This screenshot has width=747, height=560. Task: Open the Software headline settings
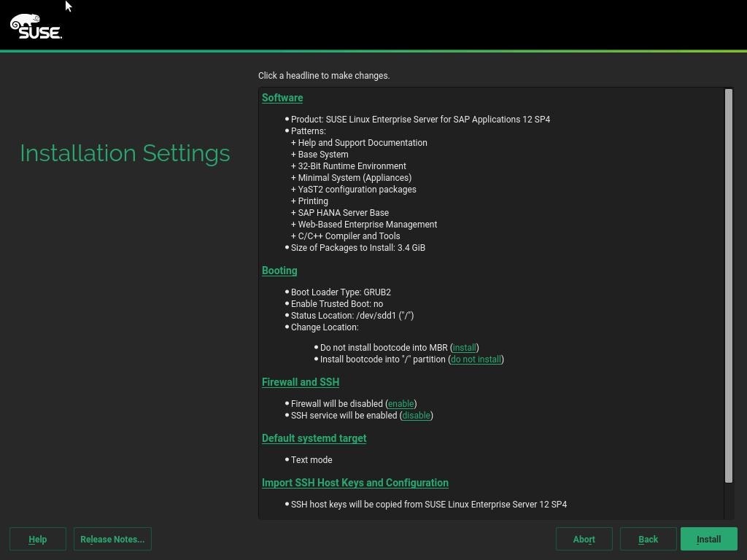(x=282, y=98)
